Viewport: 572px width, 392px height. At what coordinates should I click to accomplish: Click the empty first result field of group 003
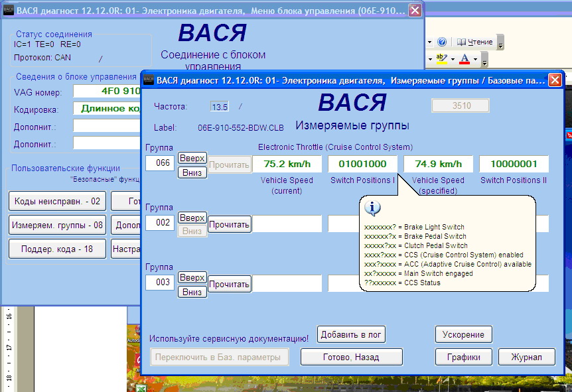tap(287, 283)
